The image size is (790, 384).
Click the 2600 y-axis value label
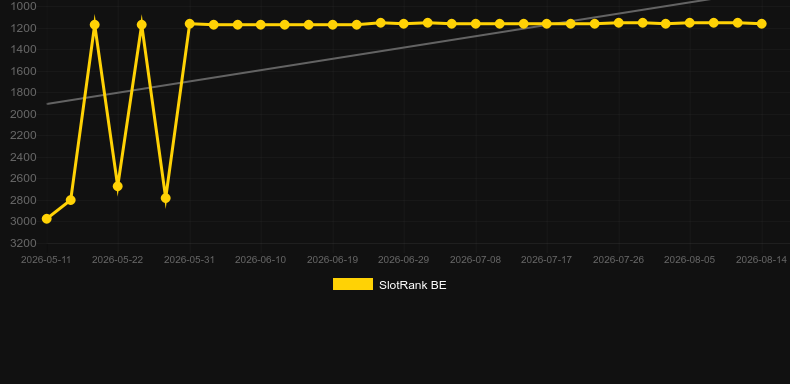click(x=24, y=178)
